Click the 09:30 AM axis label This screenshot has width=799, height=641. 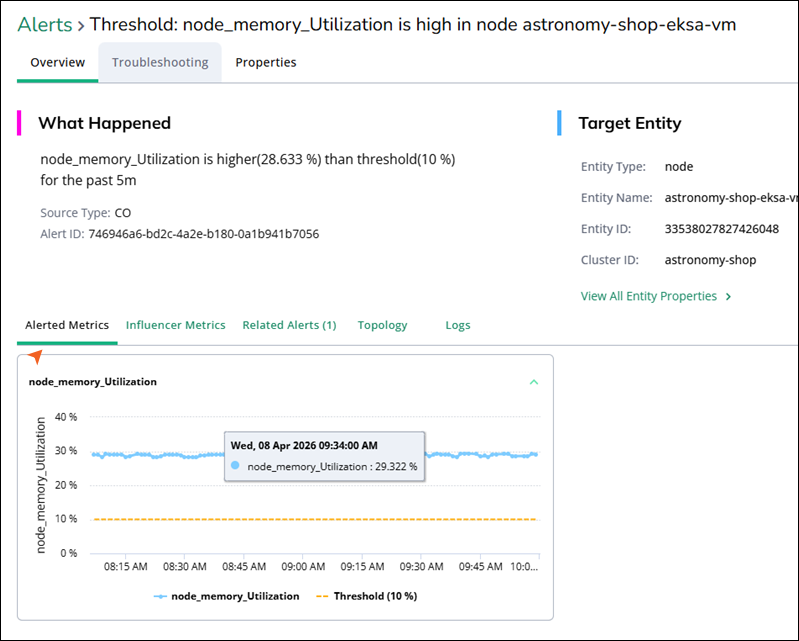point(421,566)
